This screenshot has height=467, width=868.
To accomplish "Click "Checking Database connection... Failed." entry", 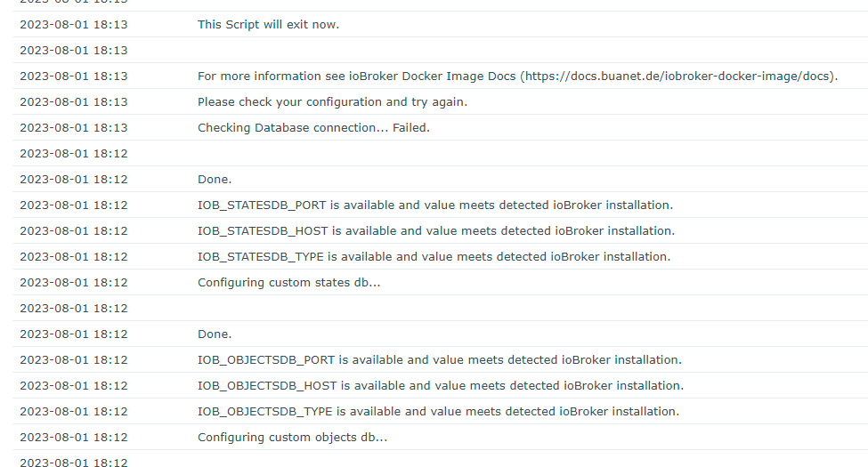I will (313, 128).
